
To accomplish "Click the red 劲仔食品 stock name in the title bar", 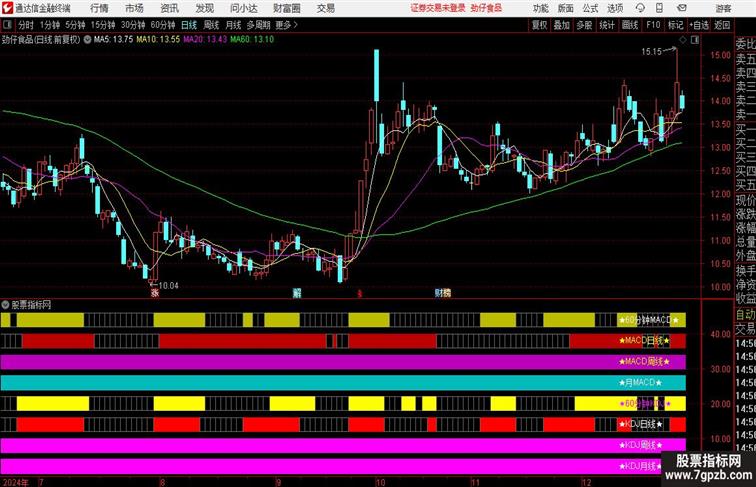I will coord(486,8).
